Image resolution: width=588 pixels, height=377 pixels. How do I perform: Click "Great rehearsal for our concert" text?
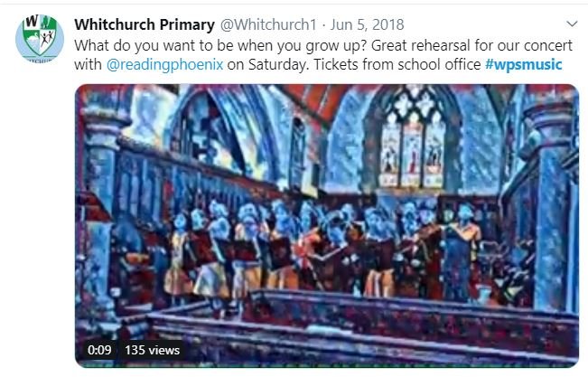(471, 46)
